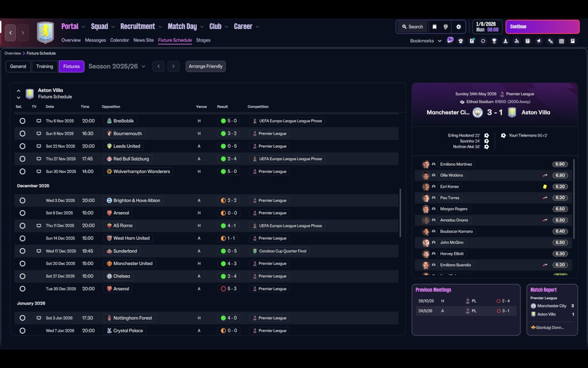Click the player ratings list scrollbar
The width and height of the screenshot is (588, 368).
coord(574,199)
